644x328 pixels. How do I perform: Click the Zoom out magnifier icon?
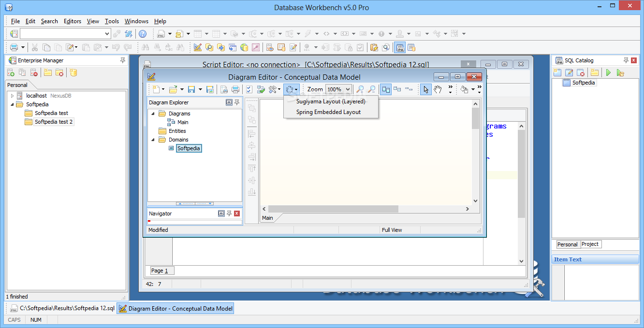pos(372,89)
